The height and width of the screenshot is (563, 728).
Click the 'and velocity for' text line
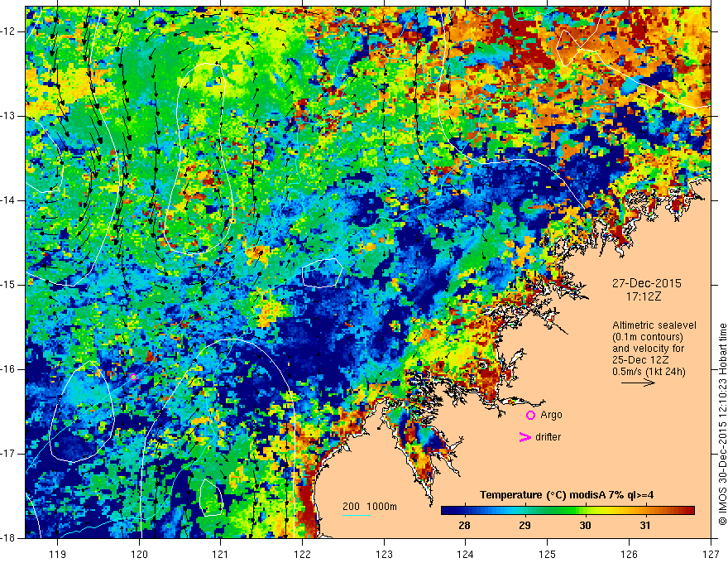648,349
